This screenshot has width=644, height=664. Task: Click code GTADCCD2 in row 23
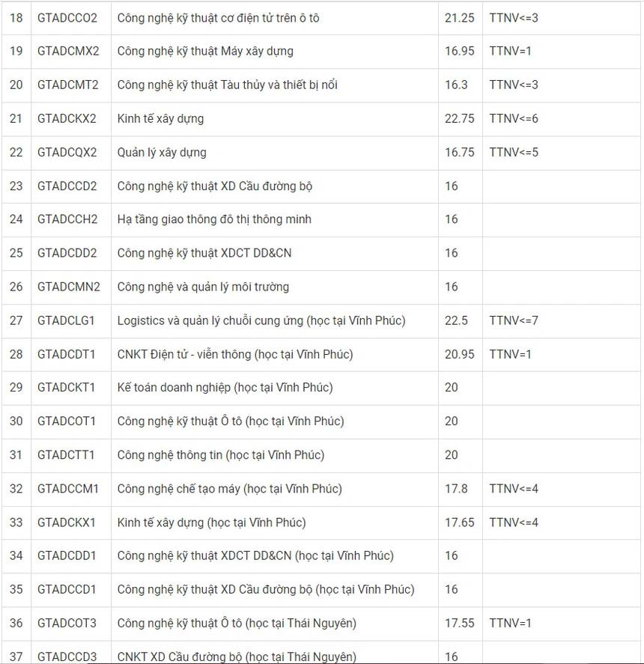(x=67, y=186)
